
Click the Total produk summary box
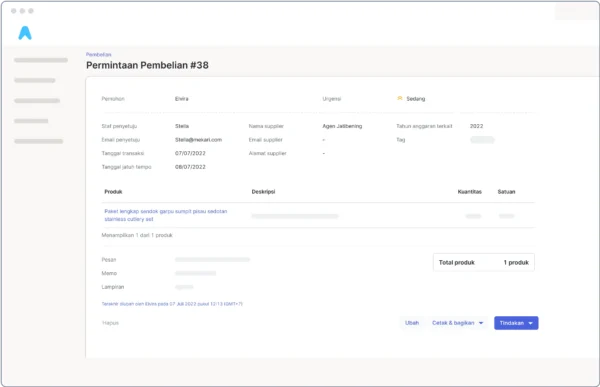(x=484, y=263)
